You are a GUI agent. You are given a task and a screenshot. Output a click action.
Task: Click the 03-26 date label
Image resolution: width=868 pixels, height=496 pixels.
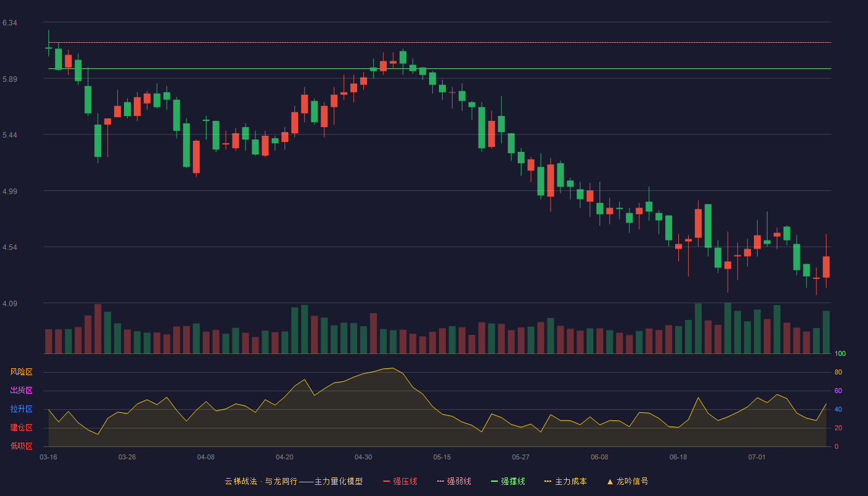pos(127,457)
